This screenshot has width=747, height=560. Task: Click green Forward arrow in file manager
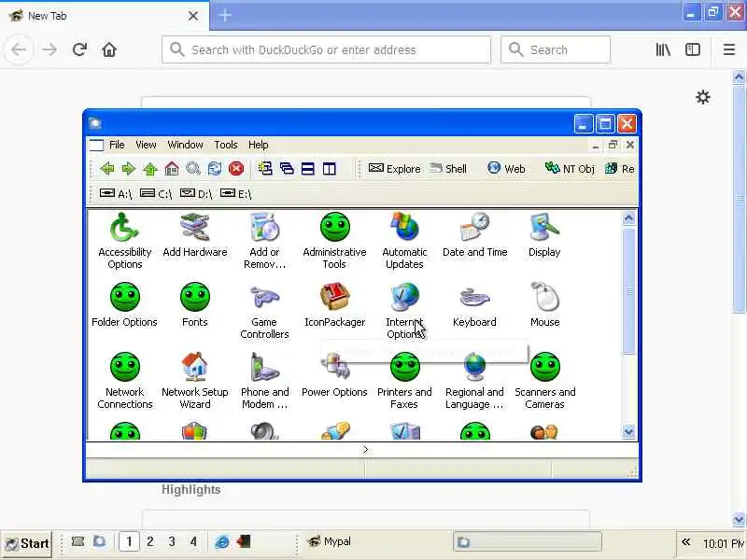129,169
